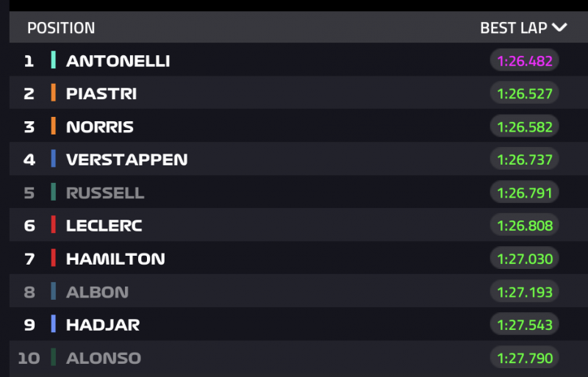
Task: Click Leclerc's red team color bar
Action: [x=54, y=226]
